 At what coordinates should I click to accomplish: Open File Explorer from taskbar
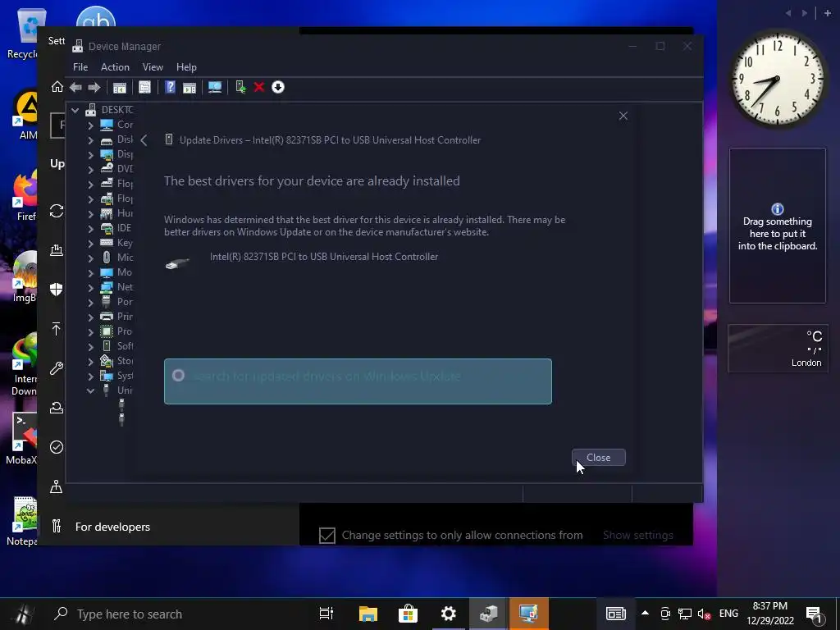pyautogui.click(x=368, y=614)
